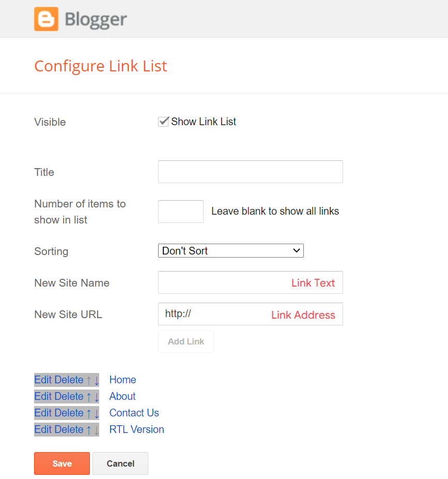Move RTL Version link up with arrow
448x479 pixels.
[x=89, y=430]
